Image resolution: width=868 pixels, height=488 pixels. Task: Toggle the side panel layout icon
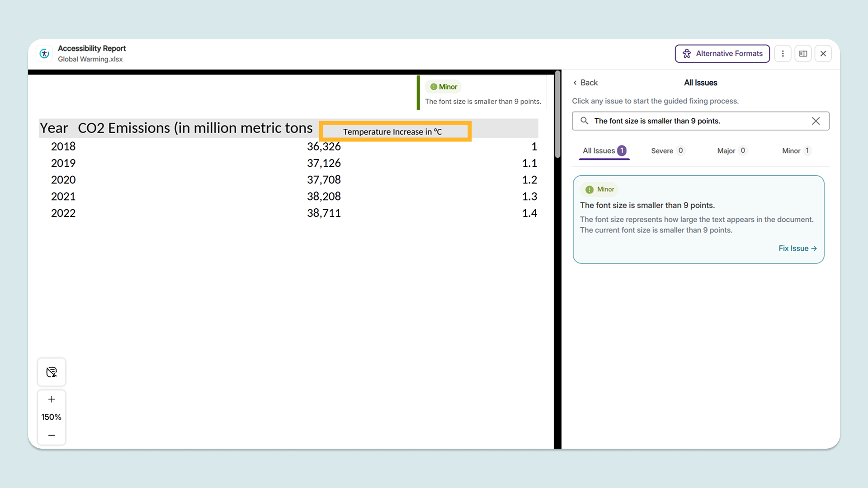[x=803, y=53]
